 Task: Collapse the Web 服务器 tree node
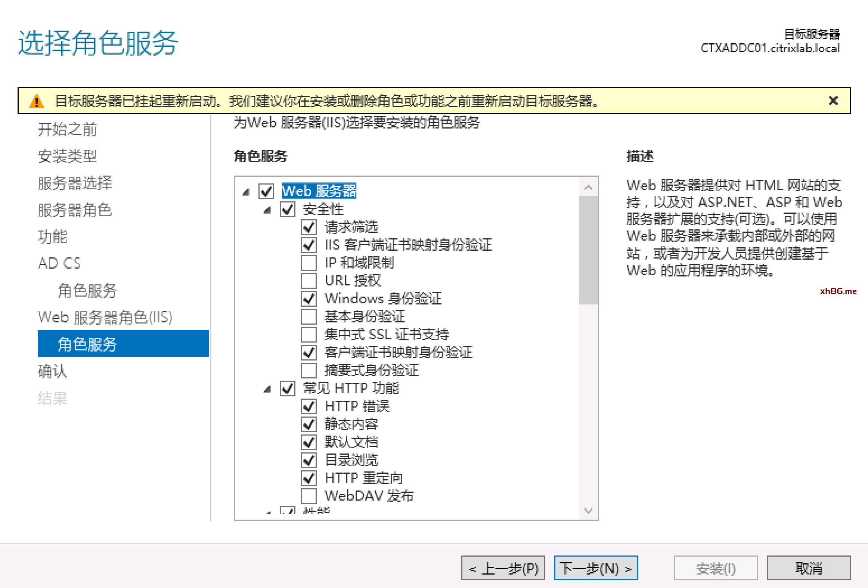click(246, 192)
